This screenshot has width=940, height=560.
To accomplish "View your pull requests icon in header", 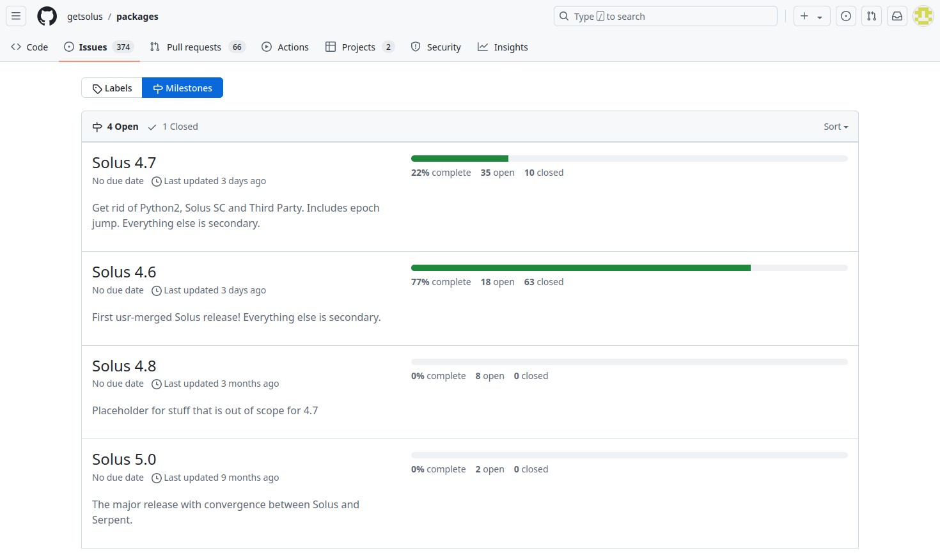I will (872, 16).
